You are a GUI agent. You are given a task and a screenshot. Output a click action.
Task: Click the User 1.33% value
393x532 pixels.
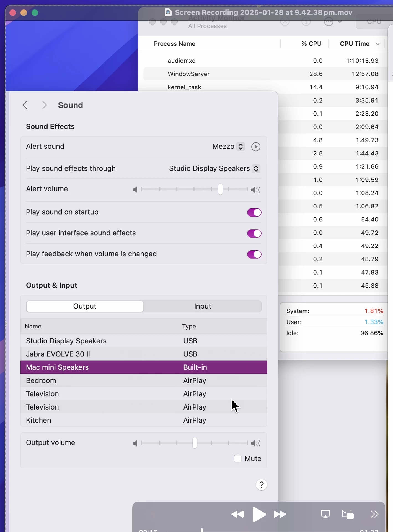tap(374, 322)
